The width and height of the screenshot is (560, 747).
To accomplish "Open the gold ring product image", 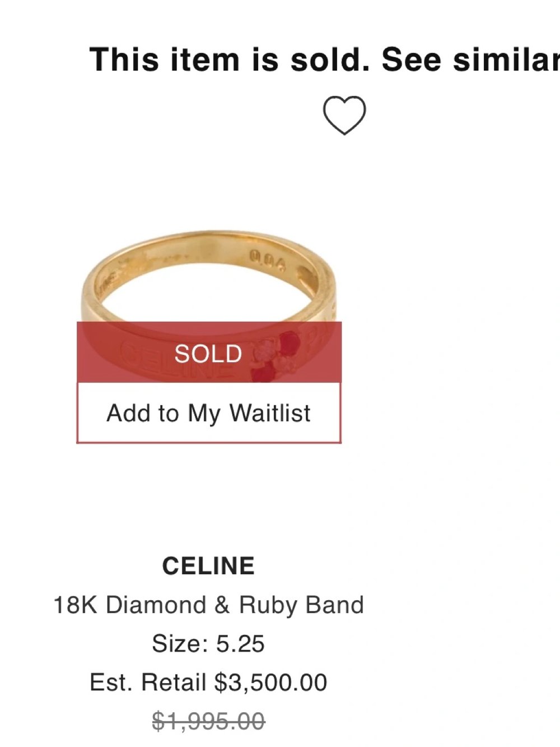I will point(208,280).
